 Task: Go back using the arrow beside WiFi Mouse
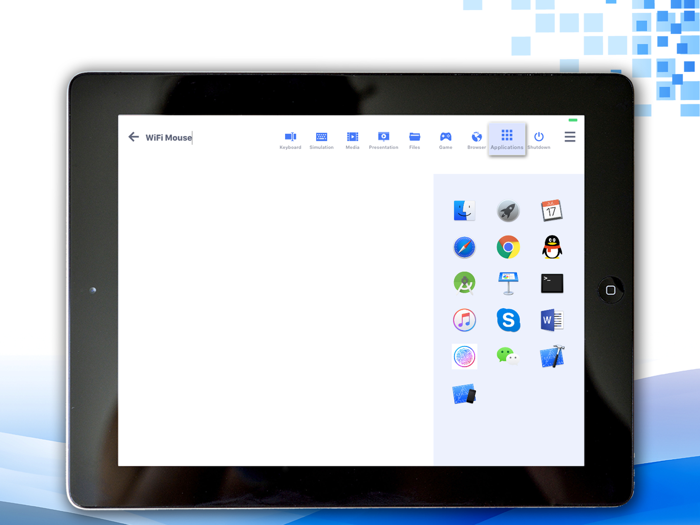tap(133, 137)
